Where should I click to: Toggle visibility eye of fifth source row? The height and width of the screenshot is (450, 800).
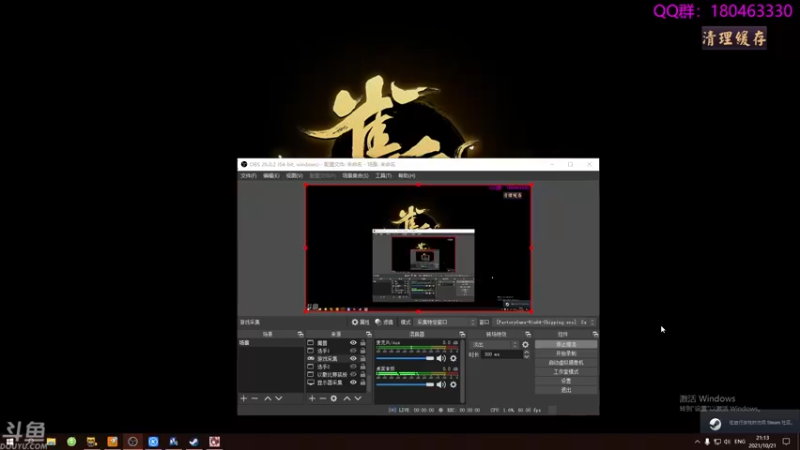point(353,374)
